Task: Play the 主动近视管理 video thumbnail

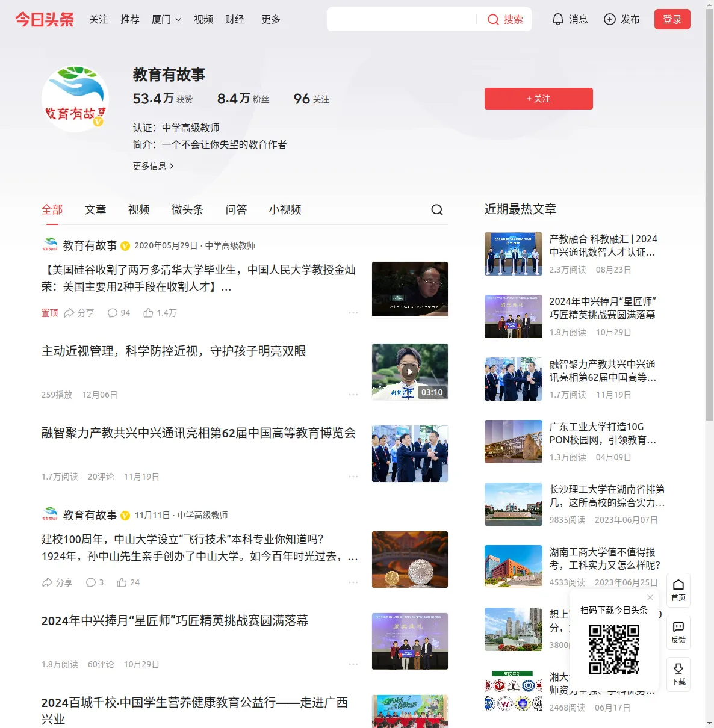Action: [410, 372]
